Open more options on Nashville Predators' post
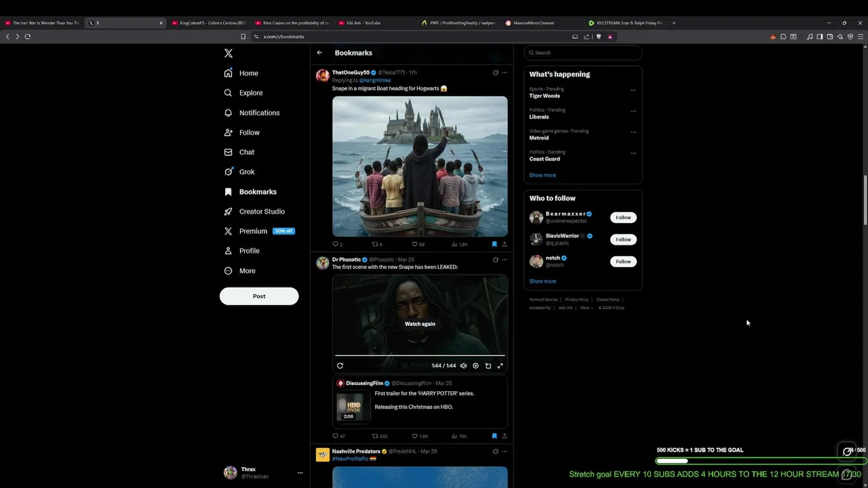Screen dimensions: 868x488 (505, 451)
